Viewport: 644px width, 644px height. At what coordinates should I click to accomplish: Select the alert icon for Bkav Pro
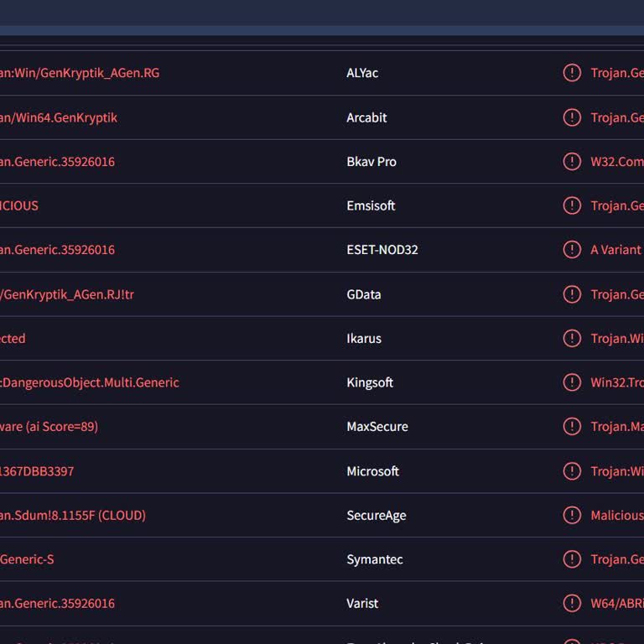[572, 162]
